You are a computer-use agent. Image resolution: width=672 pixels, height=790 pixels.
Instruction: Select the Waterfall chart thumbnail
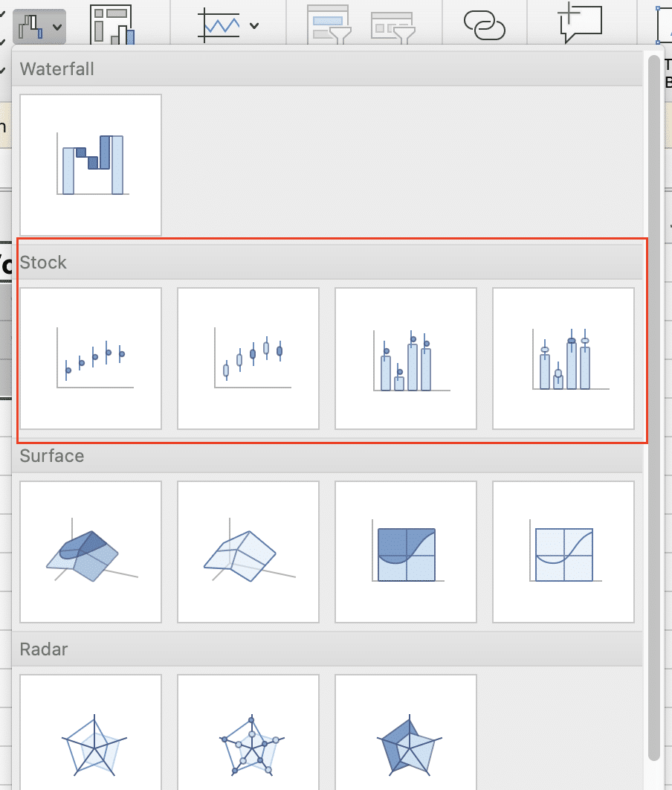(x=91, y=164)
